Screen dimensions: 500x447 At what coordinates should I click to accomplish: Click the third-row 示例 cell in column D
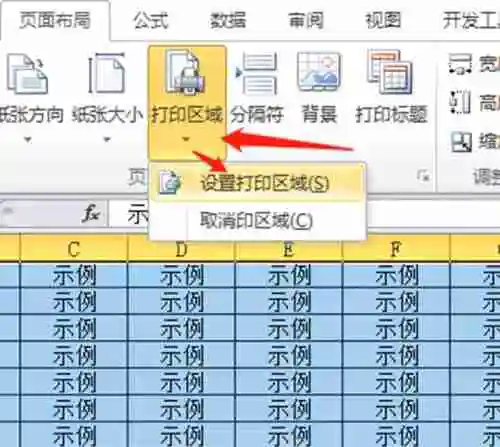[181, 329]
